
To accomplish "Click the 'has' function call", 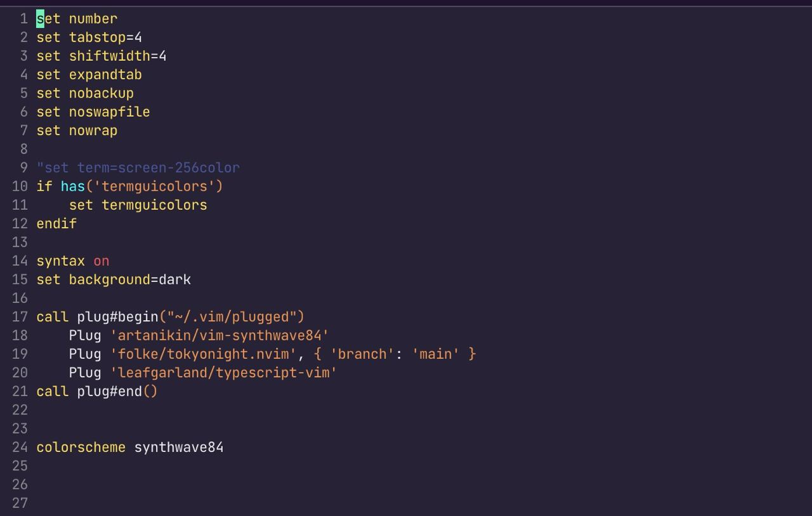I will tap(73, 186).
